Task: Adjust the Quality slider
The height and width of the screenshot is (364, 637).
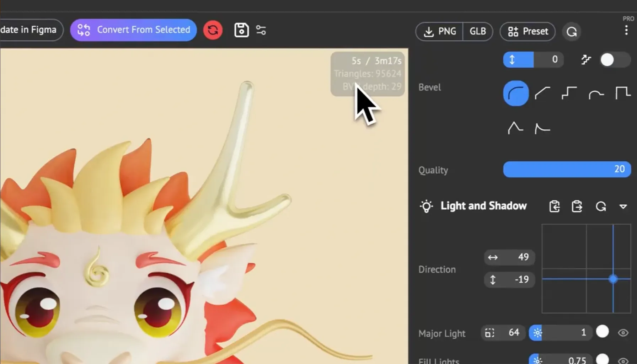Action: point(567,170)
